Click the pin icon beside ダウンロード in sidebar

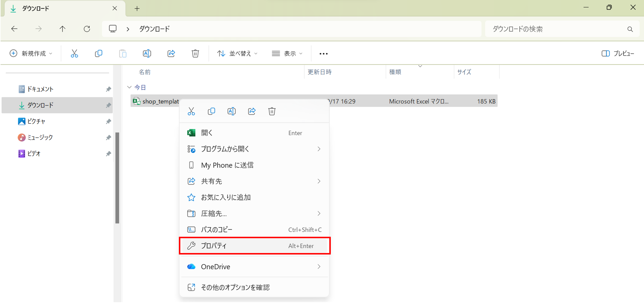coord(108,105)
